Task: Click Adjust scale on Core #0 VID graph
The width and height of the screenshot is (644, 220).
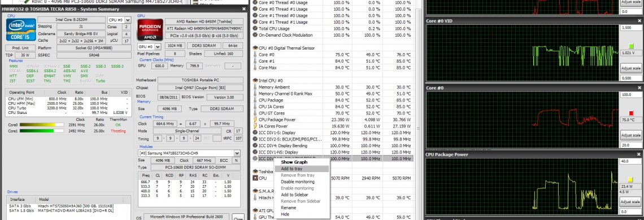Action: click(x=631, y=69)
